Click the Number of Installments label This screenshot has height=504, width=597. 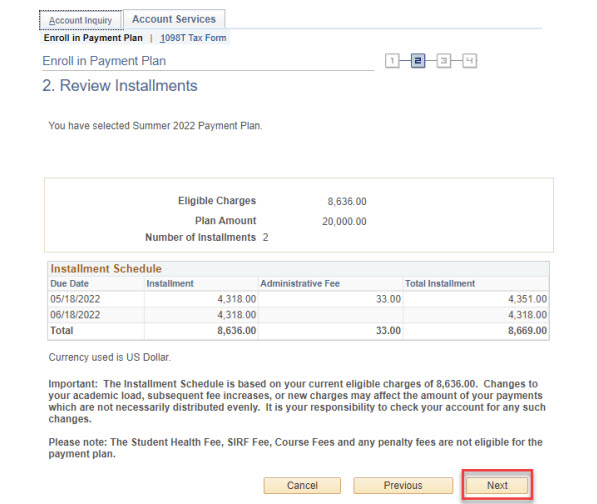[200, 238]
